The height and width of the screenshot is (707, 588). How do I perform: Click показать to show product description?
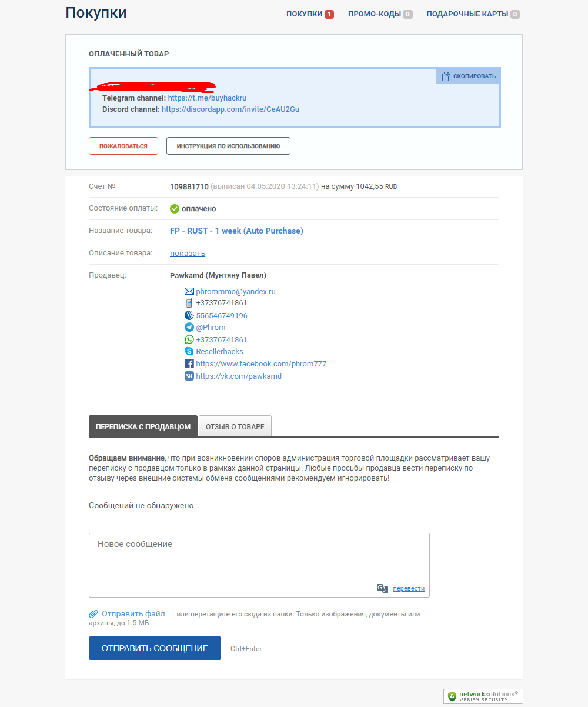(188, 254)
